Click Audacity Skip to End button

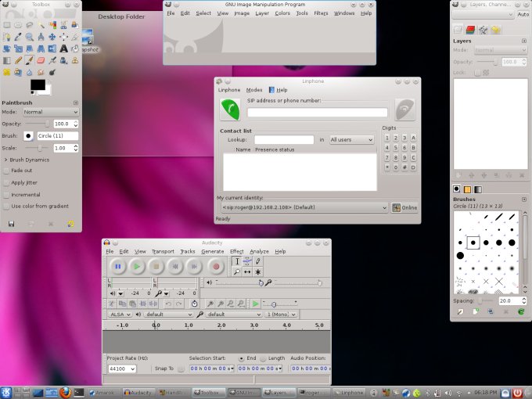pos(195,267)
